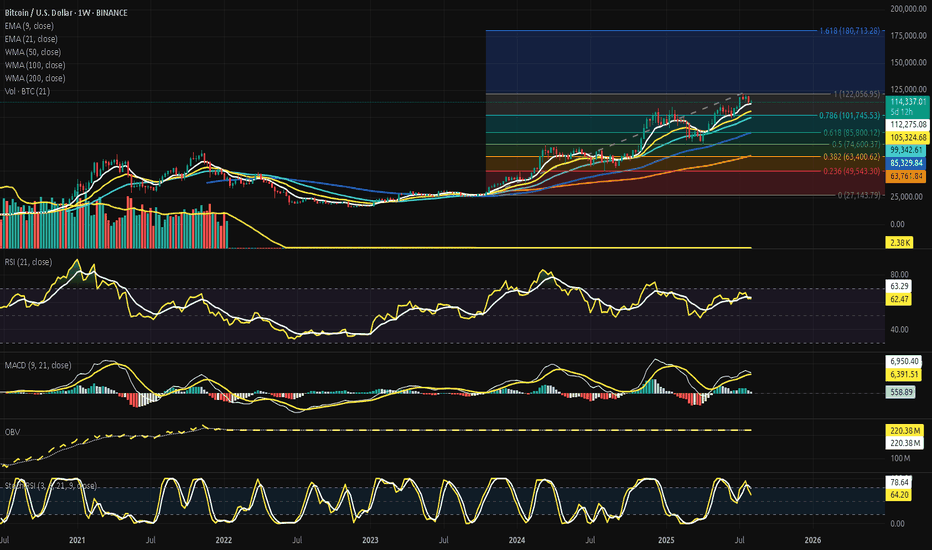Click the RSI (21, close) pane label
Screen dimensions: 932x550
28,262
